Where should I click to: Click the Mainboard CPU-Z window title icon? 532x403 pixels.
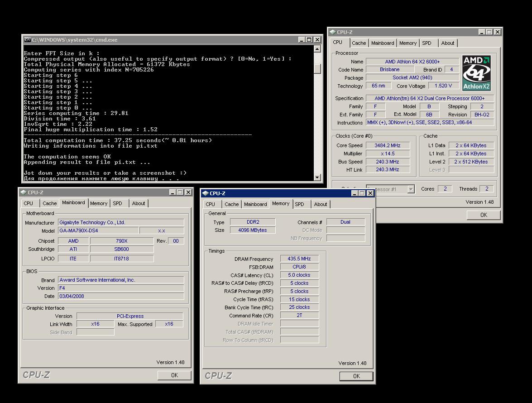pos(24,192)
